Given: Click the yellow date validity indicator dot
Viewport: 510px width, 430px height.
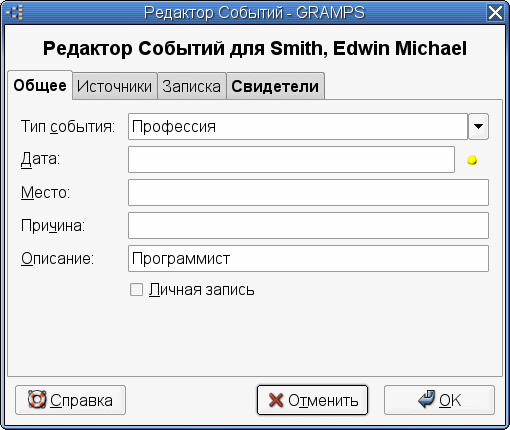Looking at the screenshot, I should (472, 160).
